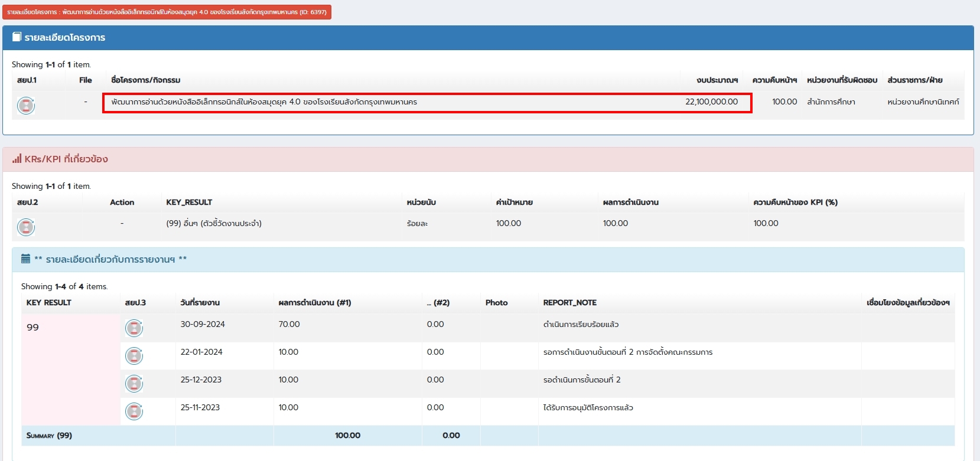This screenshot has height=461, width=980.
Task: Click the KEY_RESULT column header
Action: click(x=189, y=202)
